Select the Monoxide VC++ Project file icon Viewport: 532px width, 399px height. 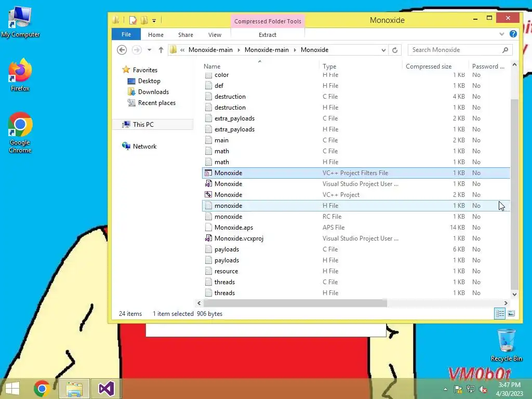(208, 194)
